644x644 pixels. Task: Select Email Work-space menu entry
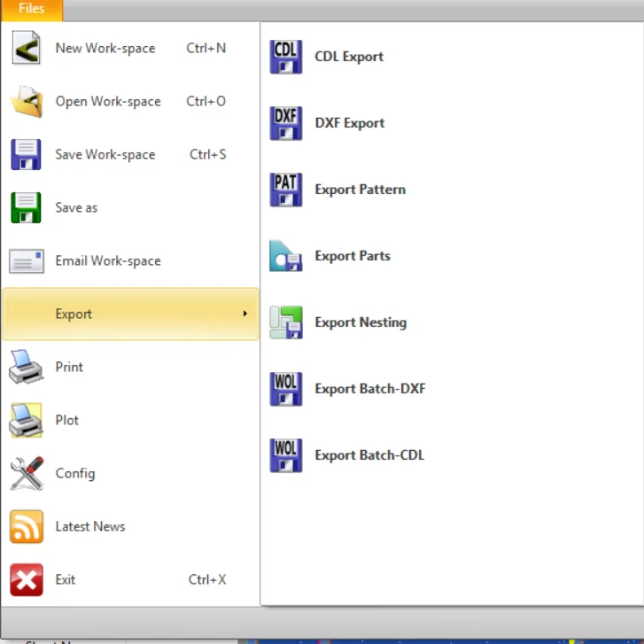(x=130, y=260)
